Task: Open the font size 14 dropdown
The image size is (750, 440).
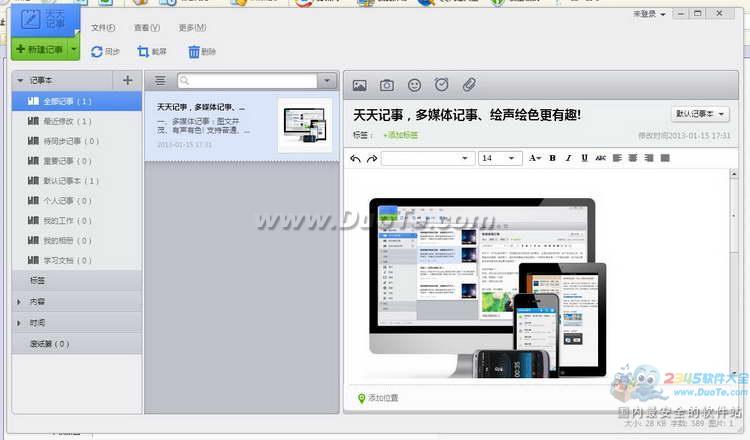Action: [x=499, y=158]
